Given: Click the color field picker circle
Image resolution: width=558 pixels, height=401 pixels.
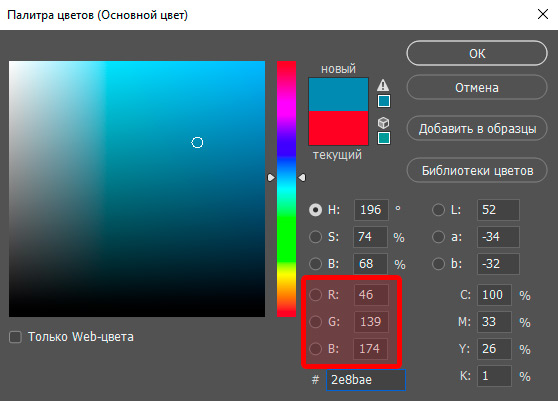Looking at the screenshot, I should (x=197, y=143).
